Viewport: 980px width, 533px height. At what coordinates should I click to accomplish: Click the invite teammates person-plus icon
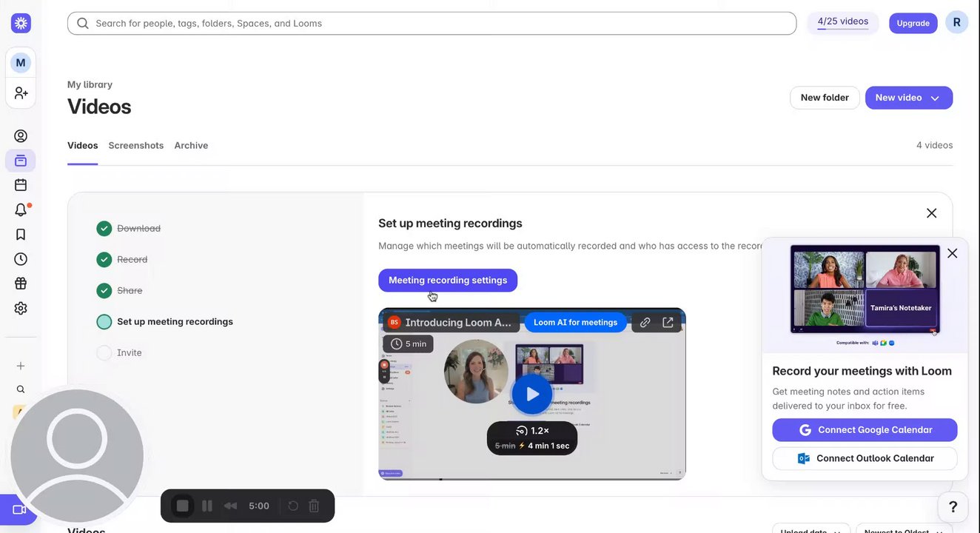coord(21,93)
